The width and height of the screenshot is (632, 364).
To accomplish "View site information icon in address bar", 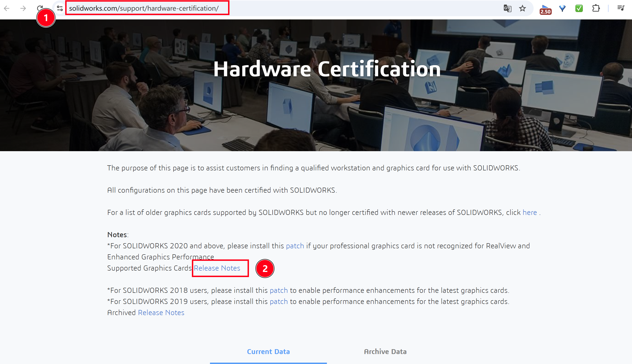I will 60,9.
